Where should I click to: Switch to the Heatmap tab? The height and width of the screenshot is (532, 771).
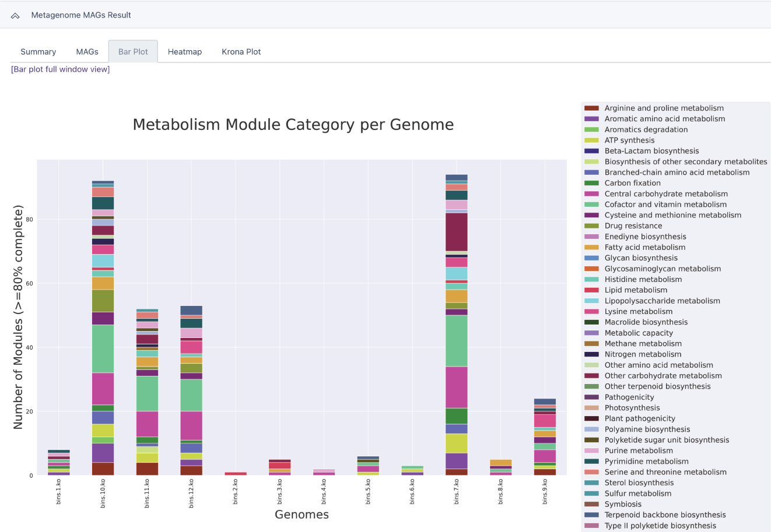(x=184, y=52)
